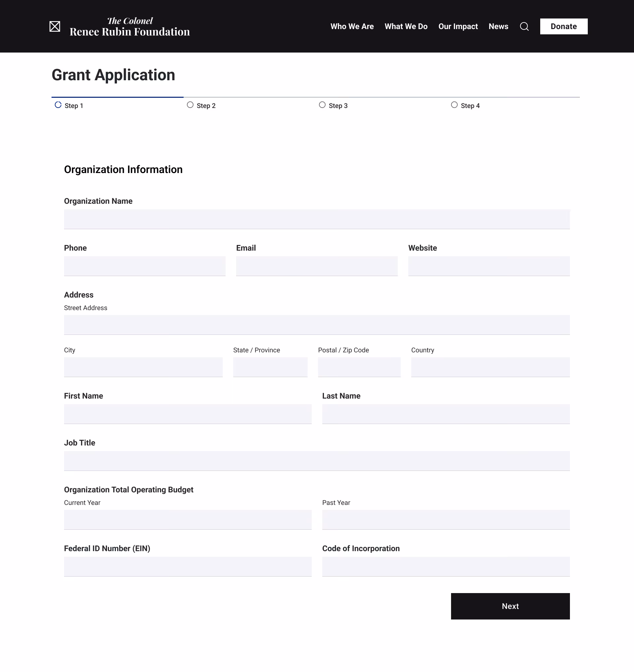
Task: Focus the State / Province field
Action: tap(270, 367)
